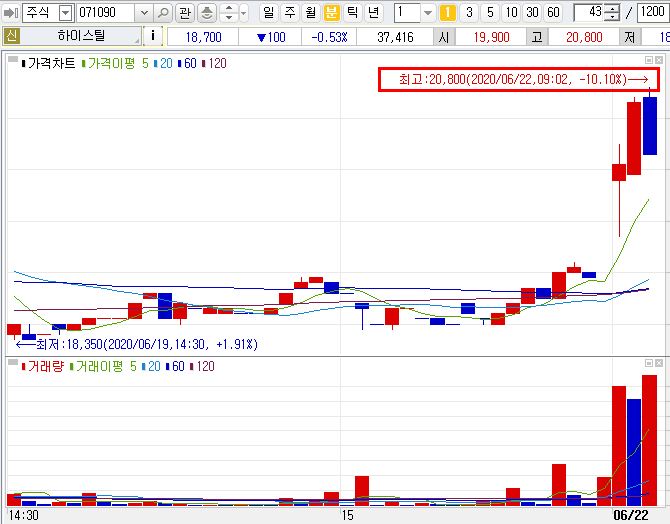The width and height of the screenshot is (670, 524).
Task: Close the price chart panel
Action: point(659,60)
